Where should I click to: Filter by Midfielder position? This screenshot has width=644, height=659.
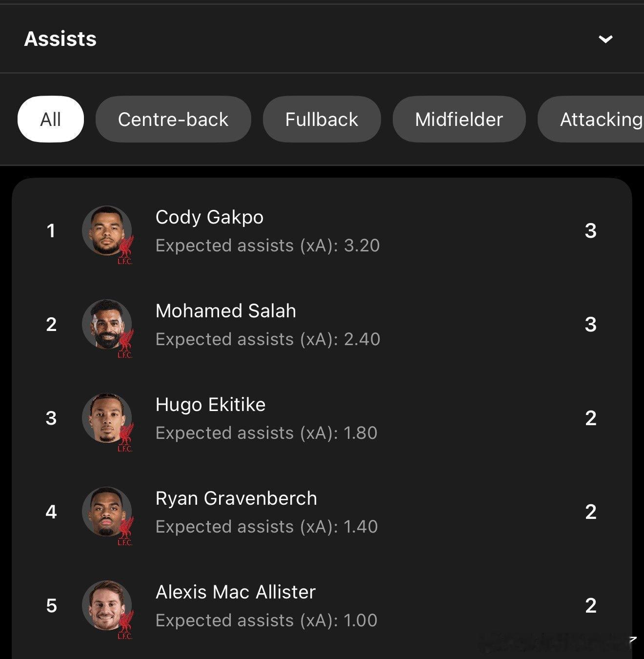tap(459, 119)
